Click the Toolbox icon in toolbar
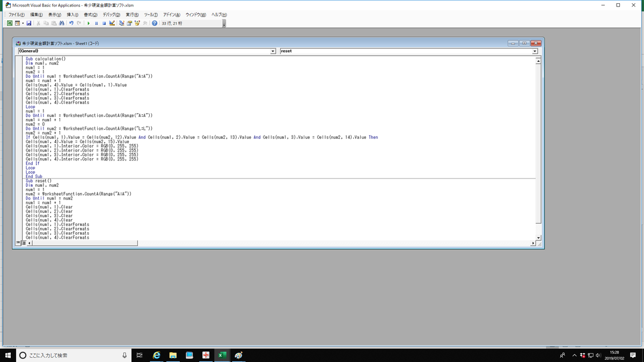644x362 pixels. coord(144,23)
